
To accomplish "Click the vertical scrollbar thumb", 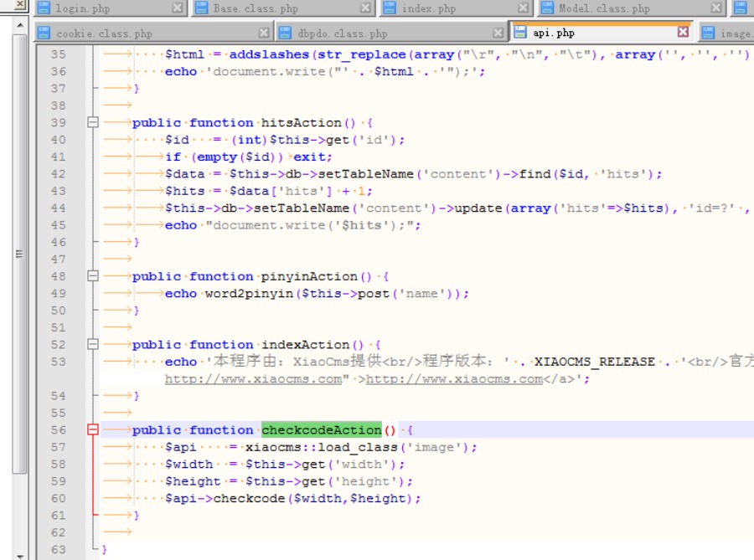I will [x=20, y=254].
